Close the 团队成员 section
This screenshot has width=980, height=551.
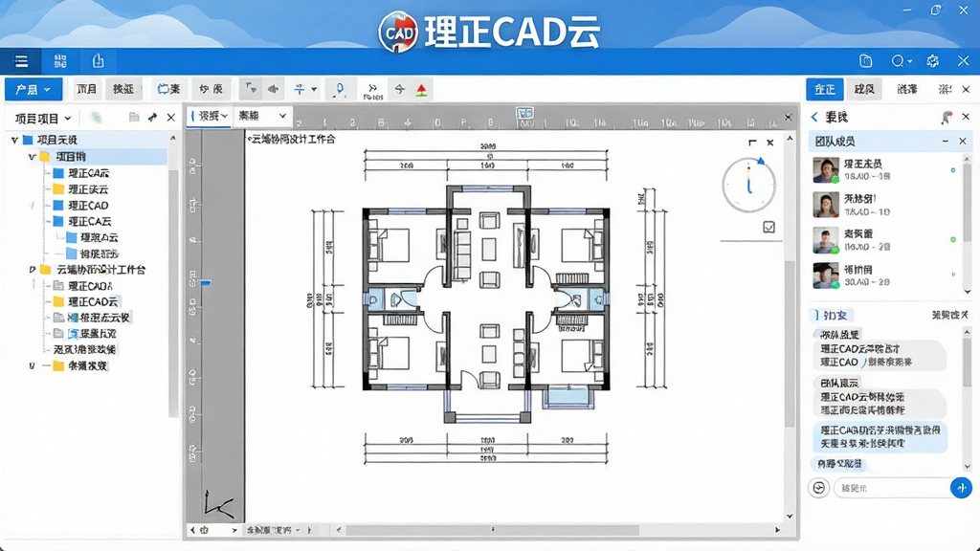pyautogui.click(x=963, y=142)
